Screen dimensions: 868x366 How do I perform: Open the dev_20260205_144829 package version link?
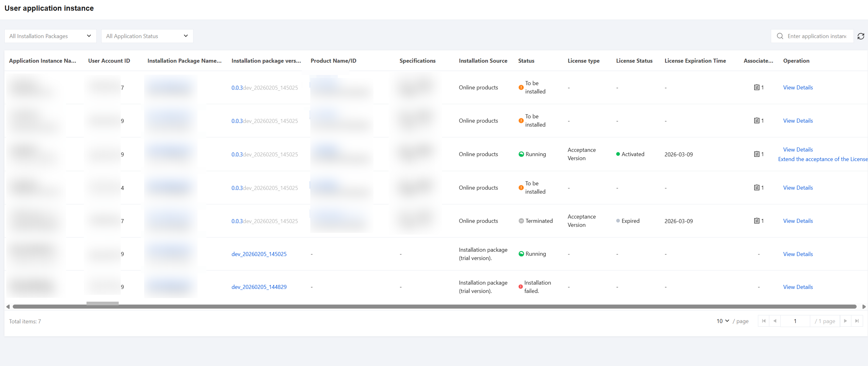click(259, 287)
